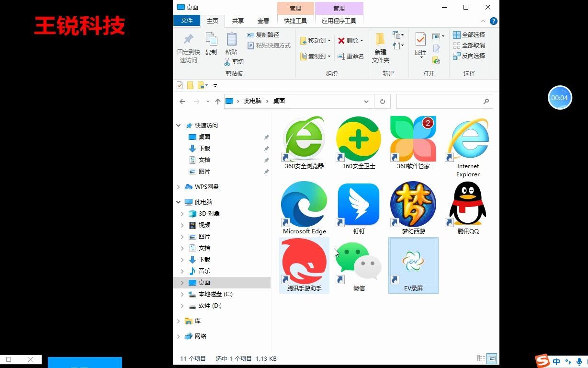Switch to the 共享 ribbon tab
Image resolution: width=588 pixels, height=368 pixels.
pos(237,21)
